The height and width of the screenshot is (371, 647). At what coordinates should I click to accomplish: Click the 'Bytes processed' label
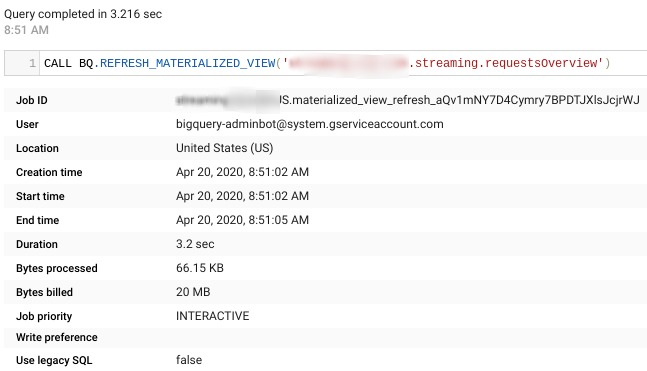pyautogui.click(x=57, y=268)
